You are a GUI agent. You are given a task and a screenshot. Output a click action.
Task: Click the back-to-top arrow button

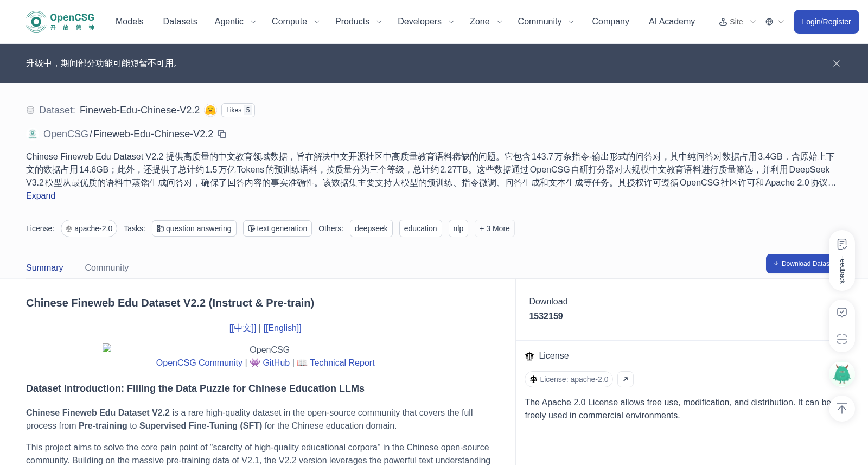842,409
